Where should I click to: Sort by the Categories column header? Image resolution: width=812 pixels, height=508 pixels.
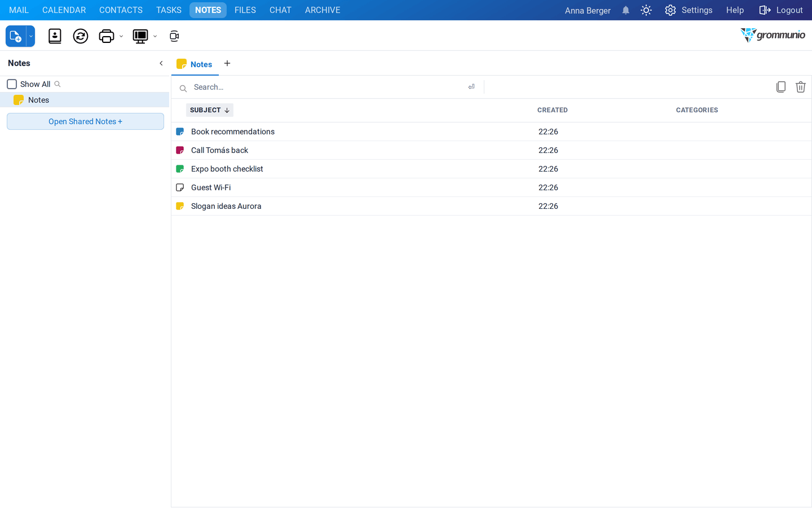pyautogui.click(x=697, y=110)
